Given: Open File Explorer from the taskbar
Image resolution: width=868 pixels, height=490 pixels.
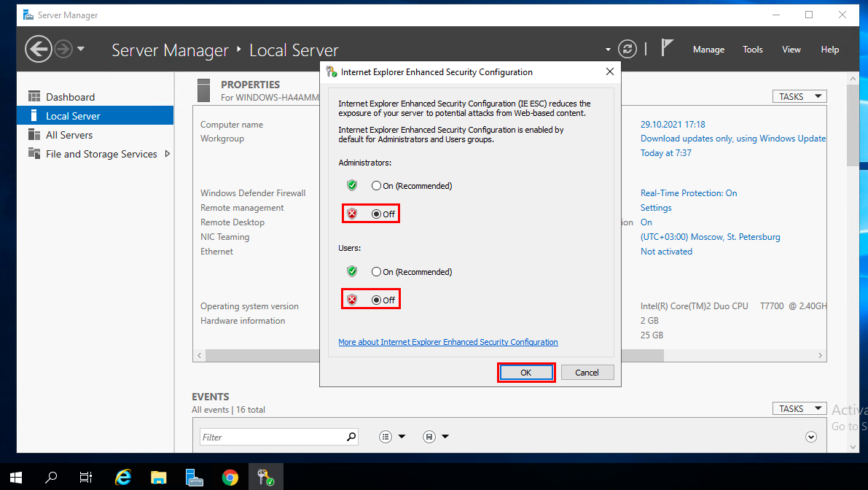Looking at the screenshot, I should tap(158, 477).
